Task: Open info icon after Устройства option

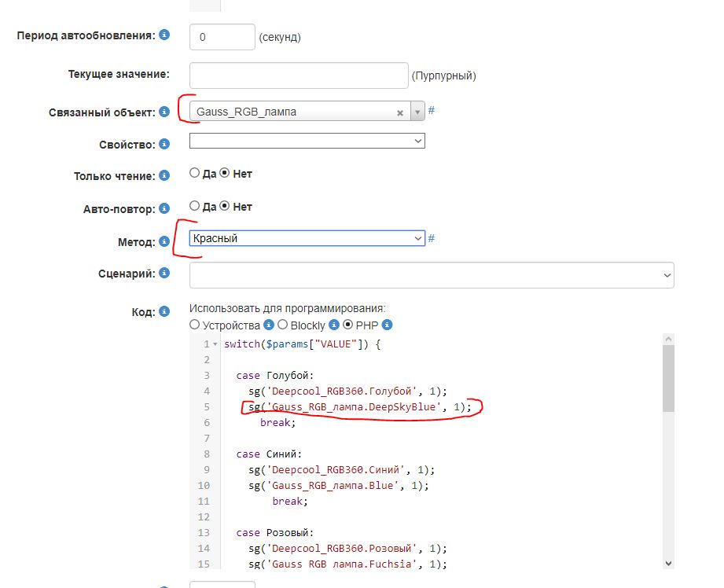Action: (269, 325)
